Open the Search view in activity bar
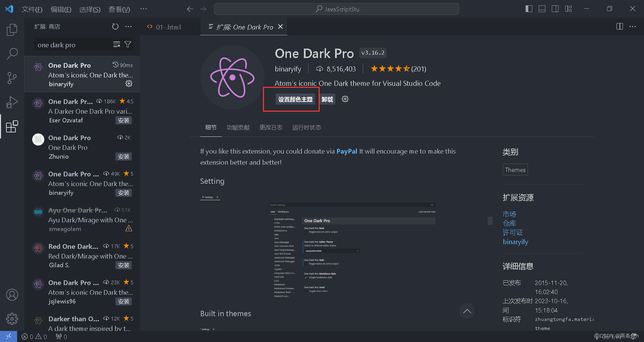 (x=12, y=54)
